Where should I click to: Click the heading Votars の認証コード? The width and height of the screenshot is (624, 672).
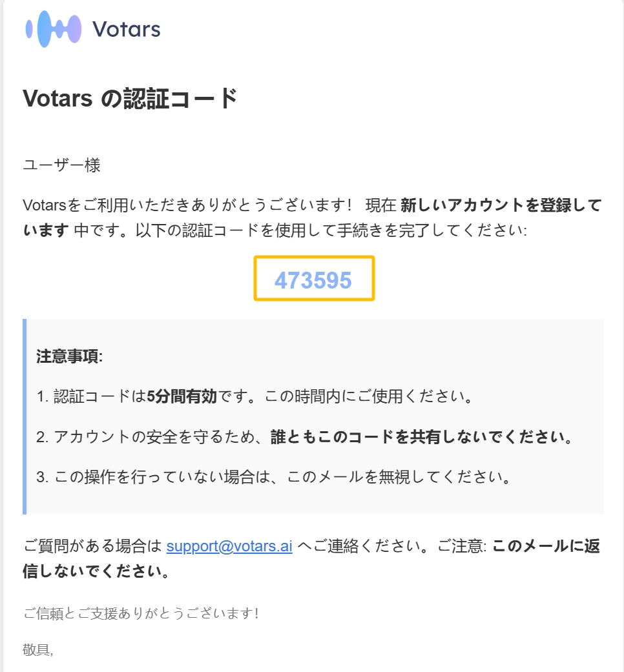click(x=130, y=99)
